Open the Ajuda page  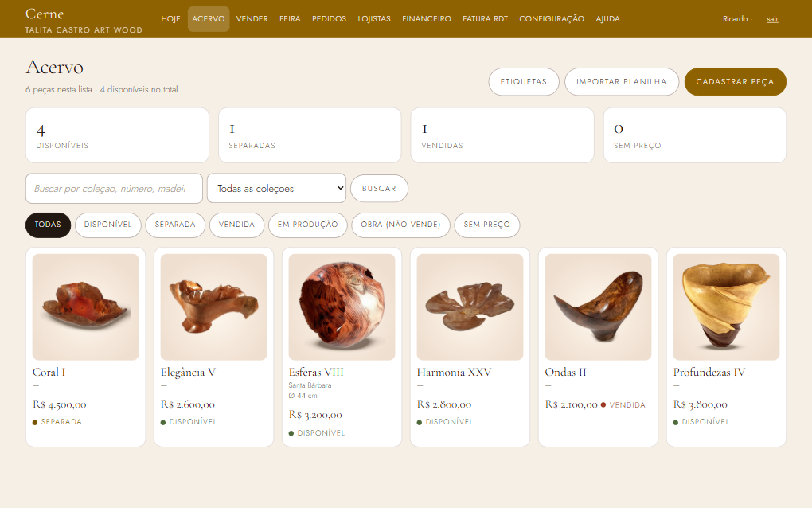tap(608, 19)
